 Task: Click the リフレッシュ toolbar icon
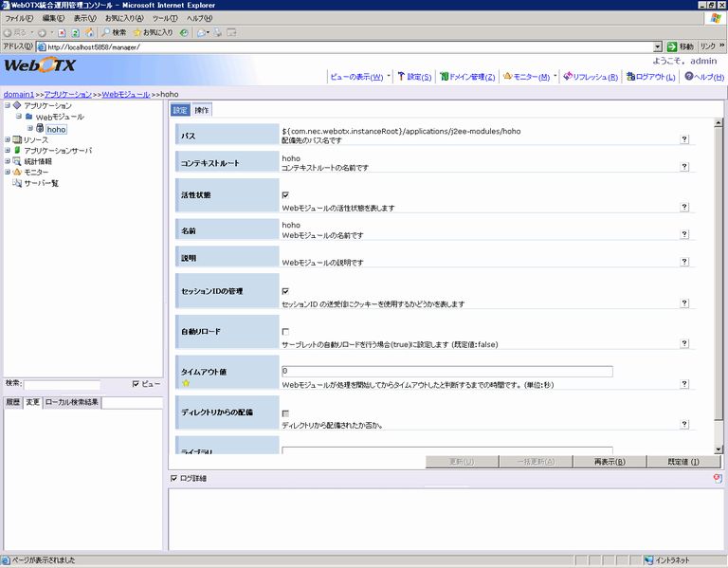(x=567, y=77)
